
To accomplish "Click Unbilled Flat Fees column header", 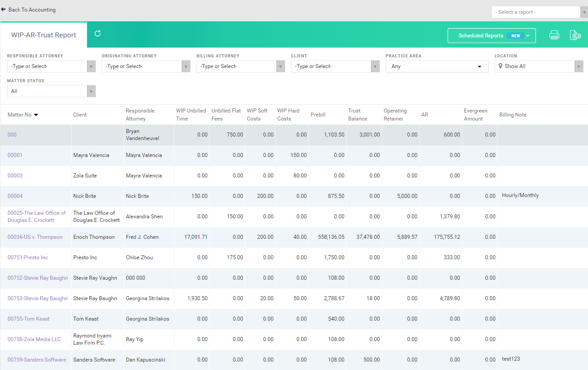I will (x=226, y=115).
